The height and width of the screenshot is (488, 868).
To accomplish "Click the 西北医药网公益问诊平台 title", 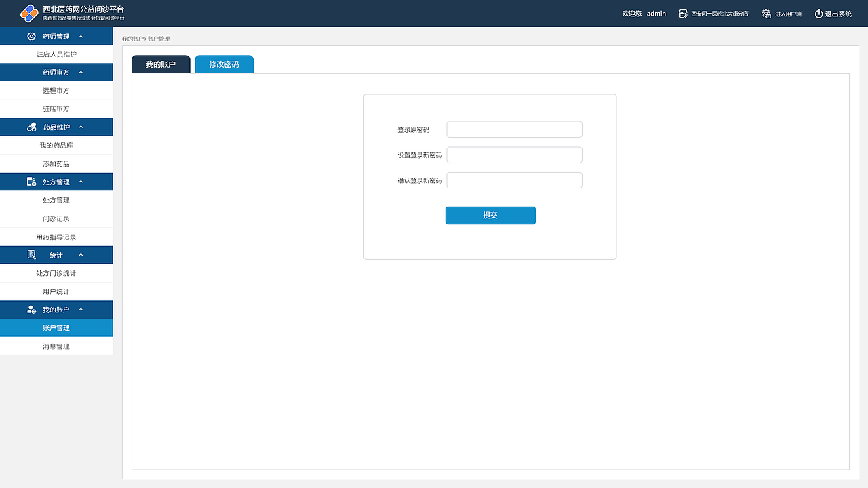I will [x=83, y=9].
